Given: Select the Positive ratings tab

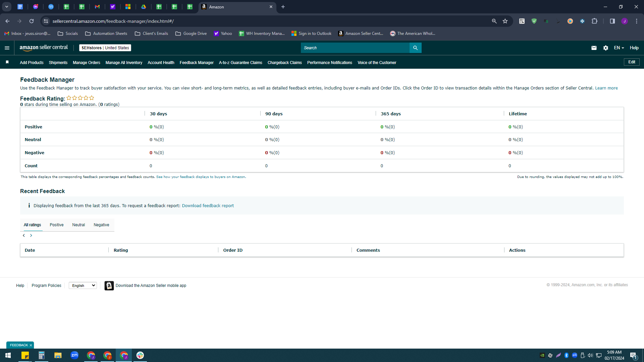Looking at the screenshot, I should (x=57, y=225).
